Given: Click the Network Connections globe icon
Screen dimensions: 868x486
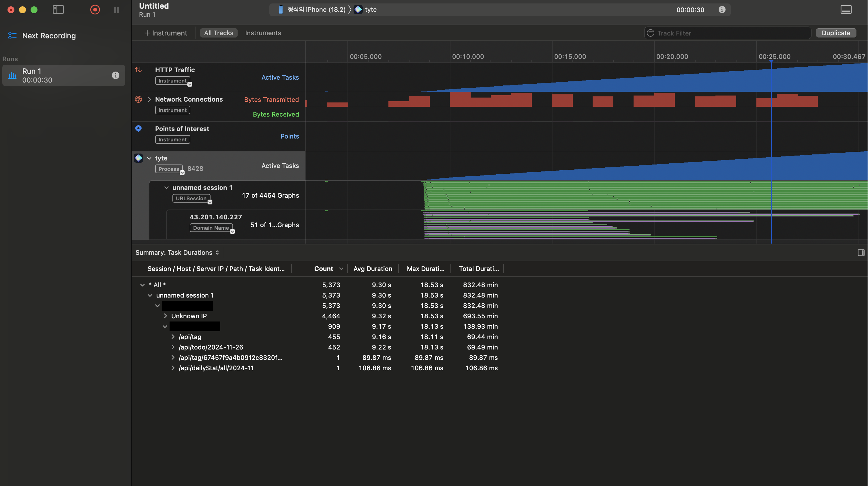Looking at the screenshot, I should 138,99.
